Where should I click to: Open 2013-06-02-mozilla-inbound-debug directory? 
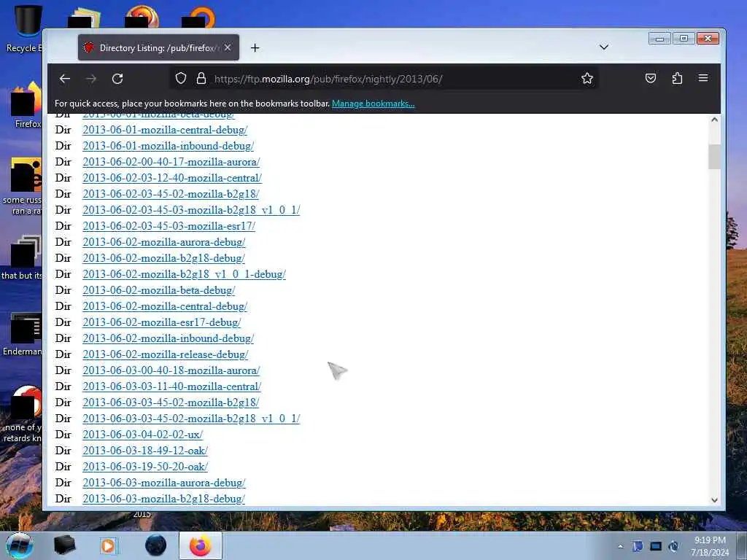pos(169,338)
